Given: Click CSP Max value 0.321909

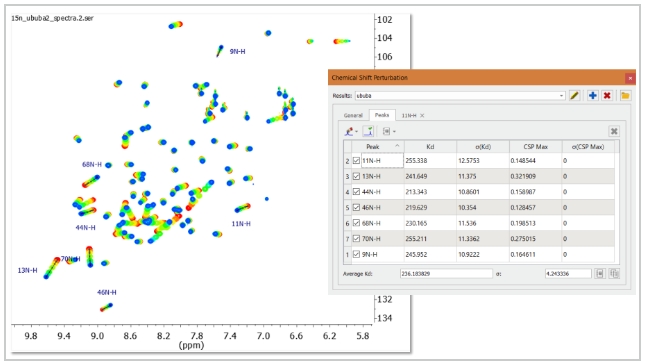Looking at the screenshot, I should (523, 176).
